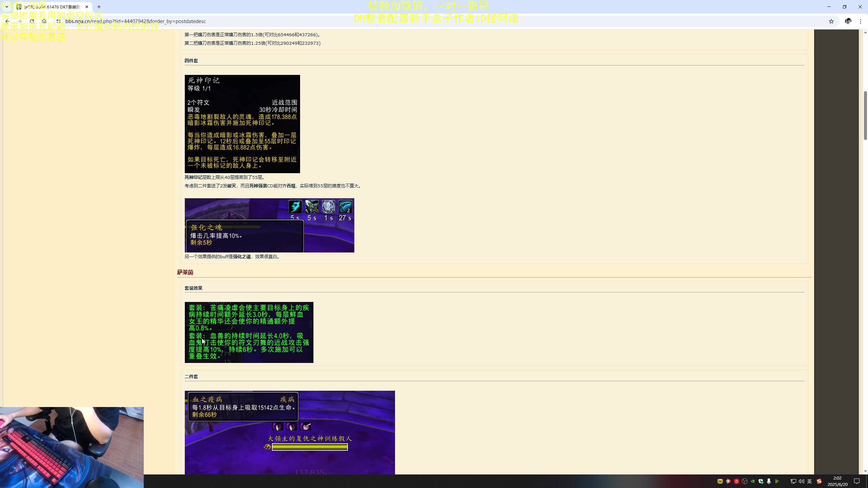This screenshot has height=488, width=868.
Task: Open NetEase Cloud Music tray icon
Action: click(736, 481)
